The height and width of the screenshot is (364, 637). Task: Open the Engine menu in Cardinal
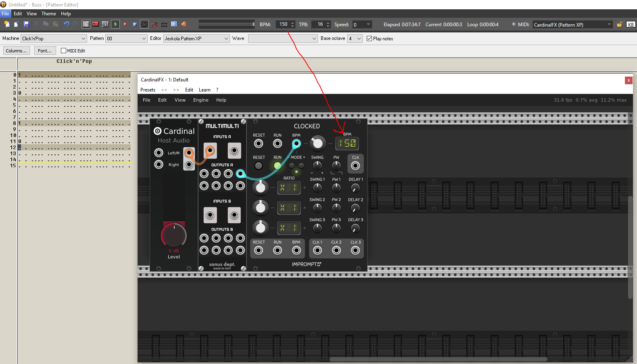(x=200, y=100)
